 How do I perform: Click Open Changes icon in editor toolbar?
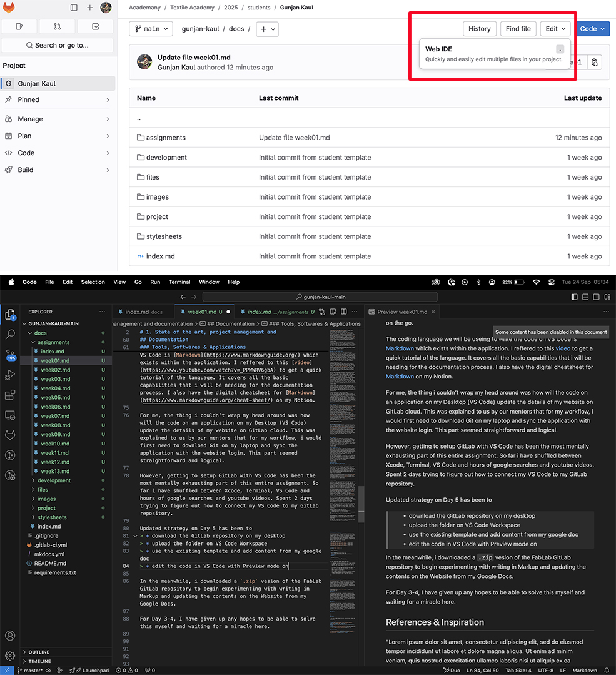tap(322, 312)
